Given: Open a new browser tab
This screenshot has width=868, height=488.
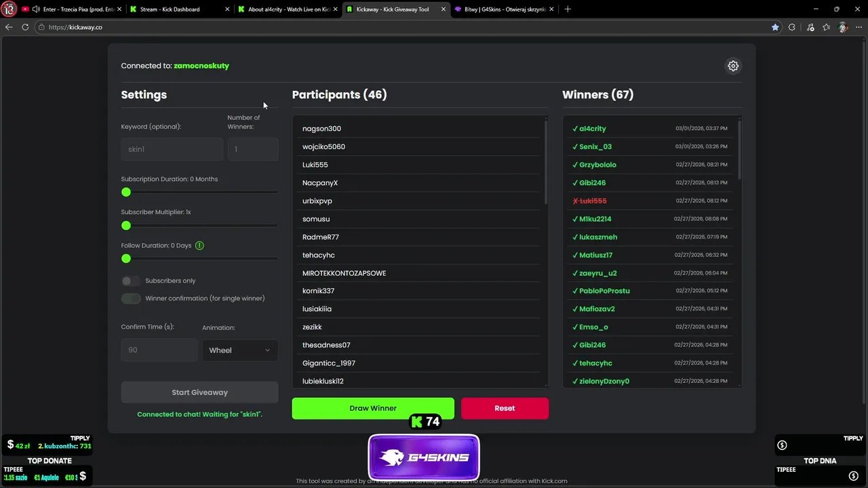Looking at the screenshot, I should click(x=568, y=9).
